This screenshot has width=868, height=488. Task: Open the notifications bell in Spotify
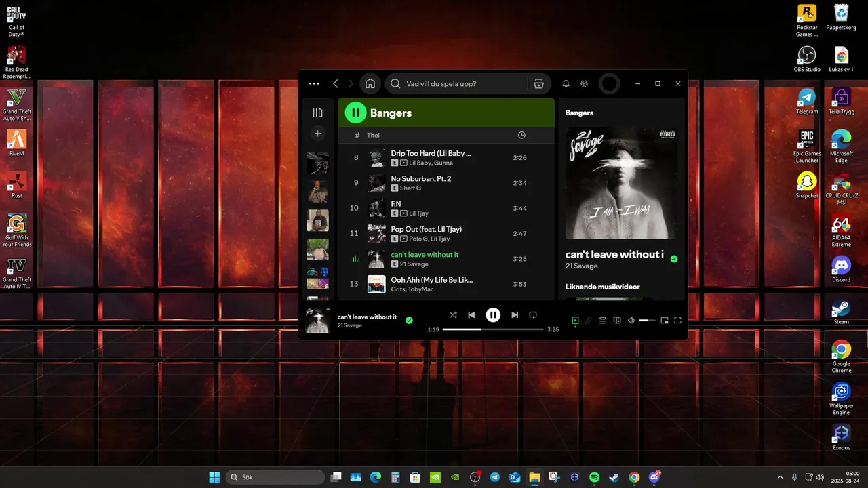[x=566, y=83]
